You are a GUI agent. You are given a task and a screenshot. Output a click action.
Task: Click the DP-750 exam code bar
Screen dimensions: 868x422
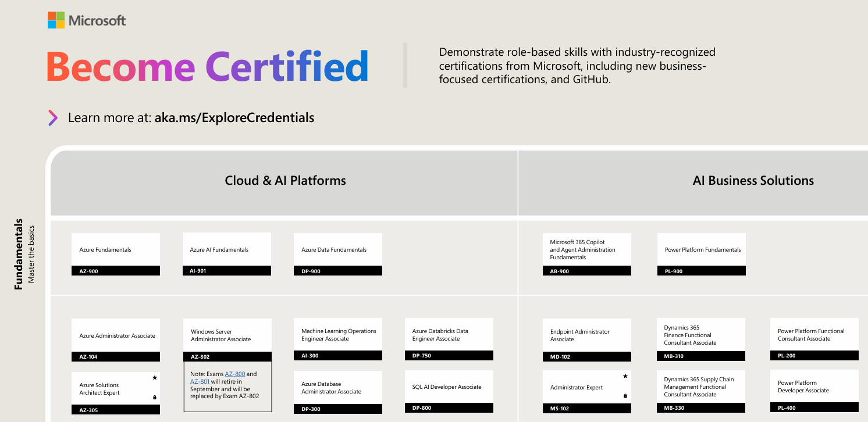point(449,356)
